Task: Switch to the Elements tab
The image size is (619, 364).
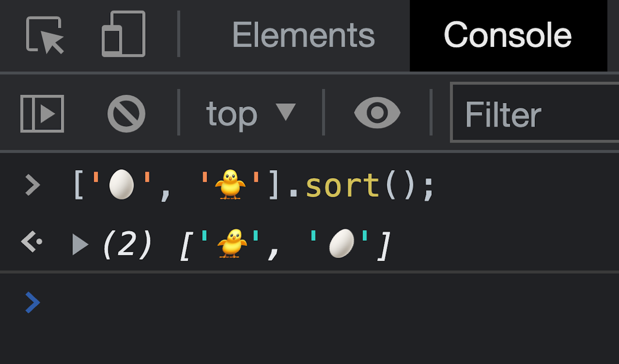Action: (x=303, y=34)
